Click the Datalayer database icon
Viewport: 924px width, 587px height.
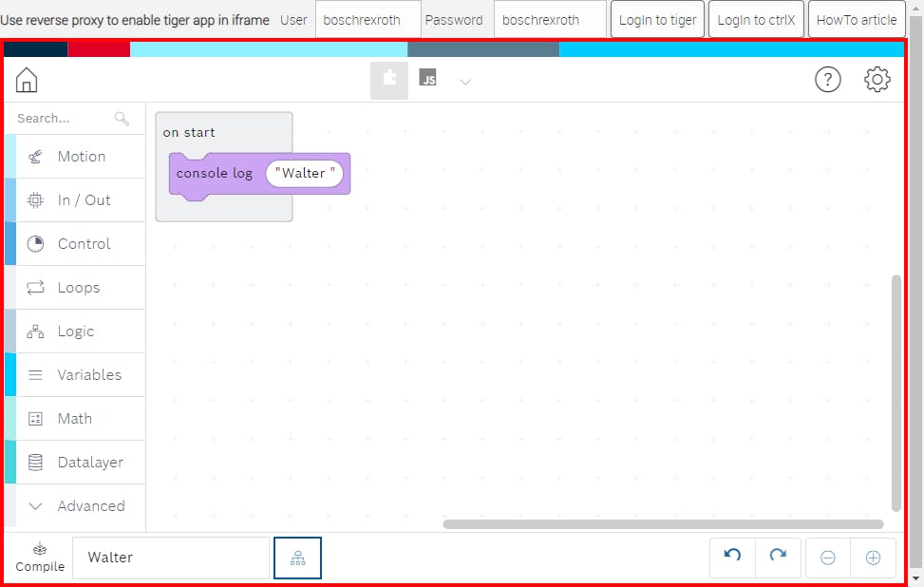35,462
